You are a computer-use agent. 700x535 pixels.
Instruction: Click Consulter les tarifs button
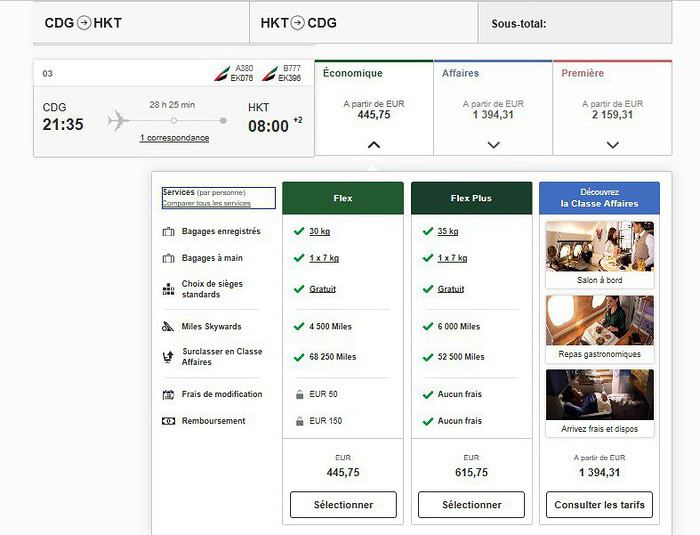click(599, 505)
